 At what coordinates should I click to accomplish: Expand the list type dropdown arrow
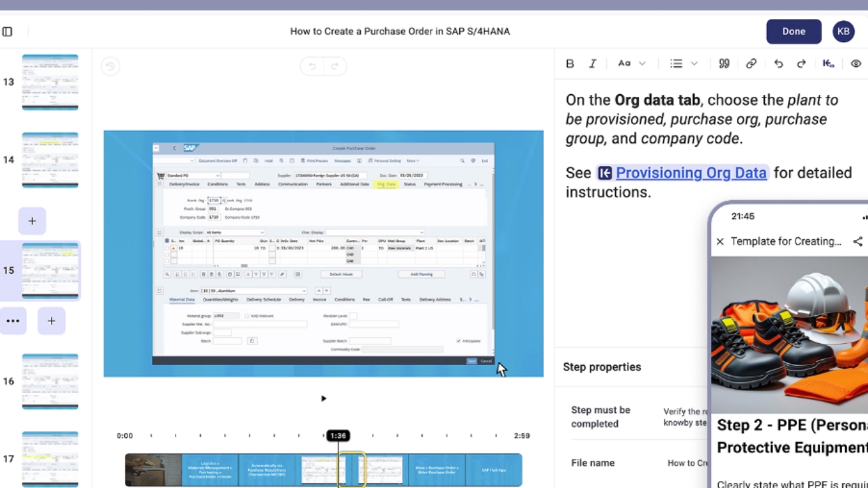694,63
